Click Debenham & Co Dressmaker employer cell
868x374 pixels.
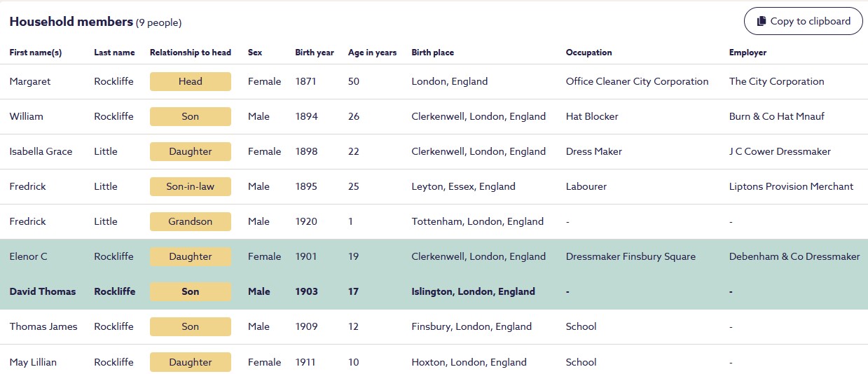click(x=794, y=256)
